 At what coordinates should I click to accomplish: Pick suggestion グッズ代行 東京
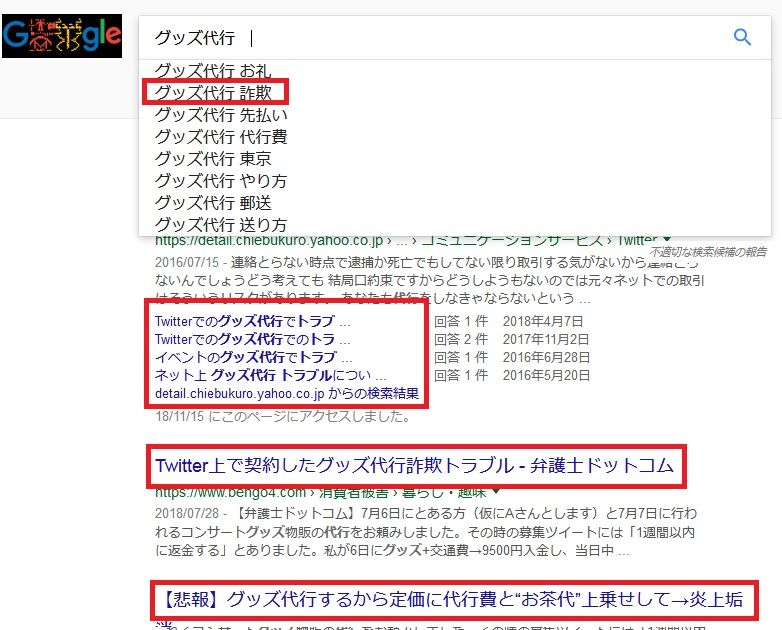213,159
